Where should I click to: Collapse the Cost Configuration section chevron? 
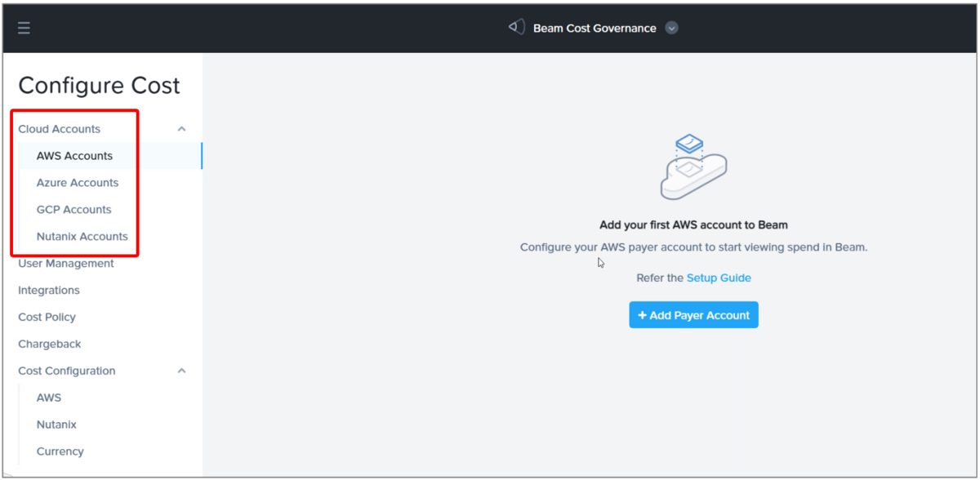click(182, 371)
